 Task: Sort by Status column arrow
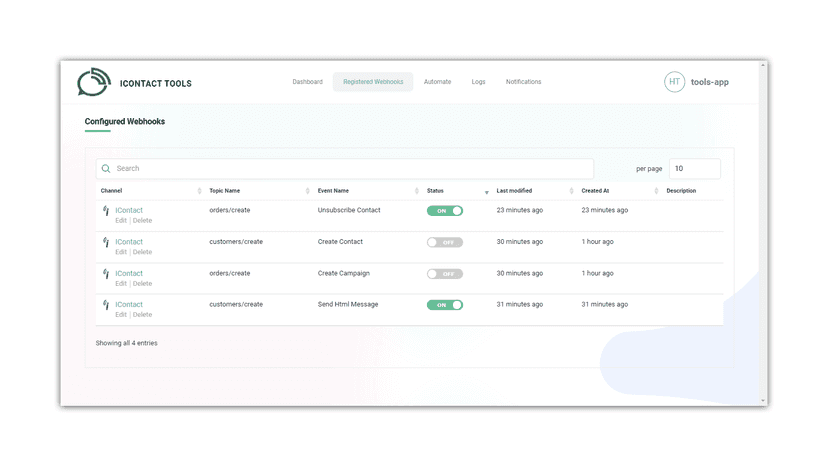[x=486, y=192]
